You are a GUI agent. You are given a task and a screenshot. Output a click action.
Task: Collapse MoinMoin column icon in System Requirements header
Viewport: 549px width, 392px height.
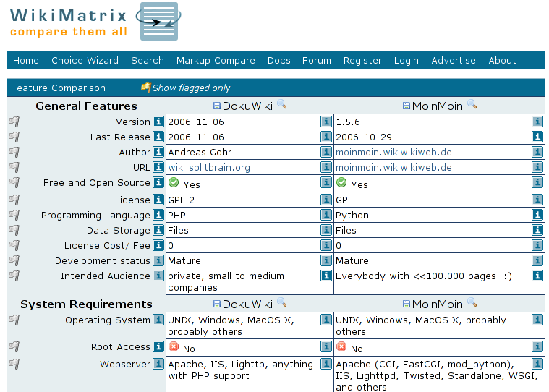click(x=407, y=304)
